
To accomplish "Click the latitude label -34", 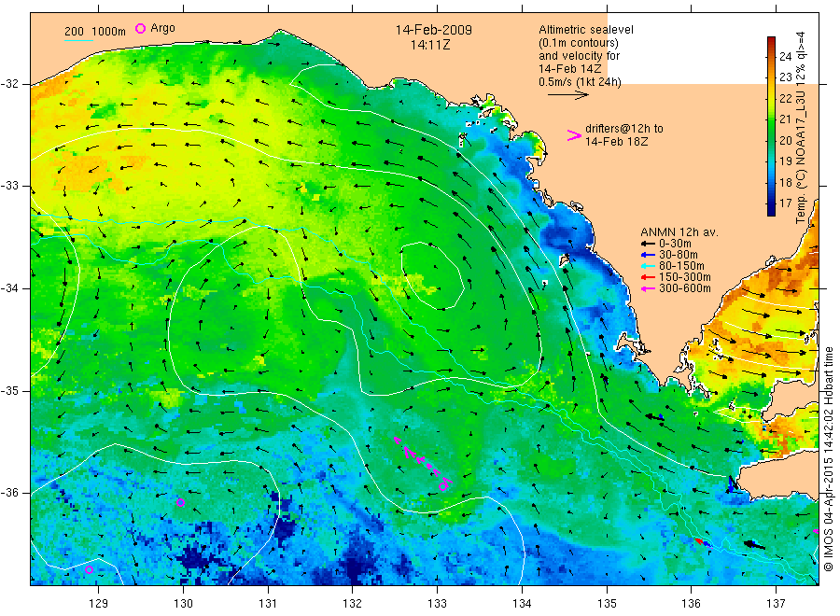I will pyautogui.click(x=9, y=288).
